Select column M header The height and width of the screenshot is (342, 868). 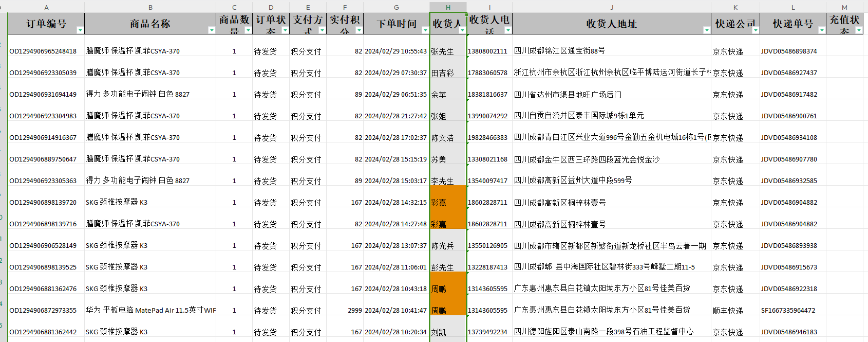pyautogui.click(x=844, y=7)
